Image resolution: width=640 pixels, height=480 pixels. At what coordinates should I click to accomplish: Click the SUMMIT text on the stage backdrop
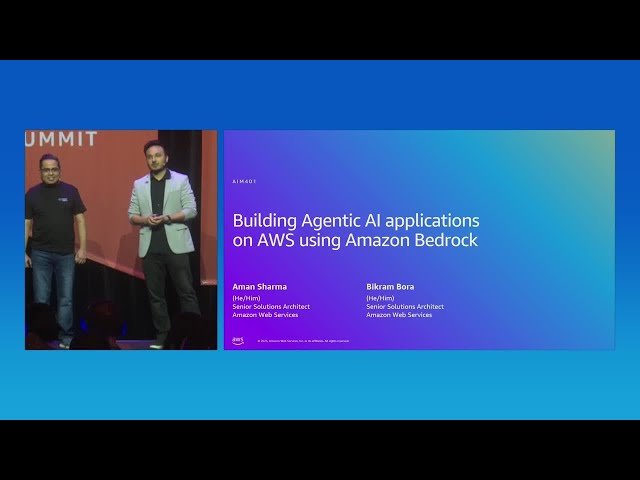tap(62, 140)
